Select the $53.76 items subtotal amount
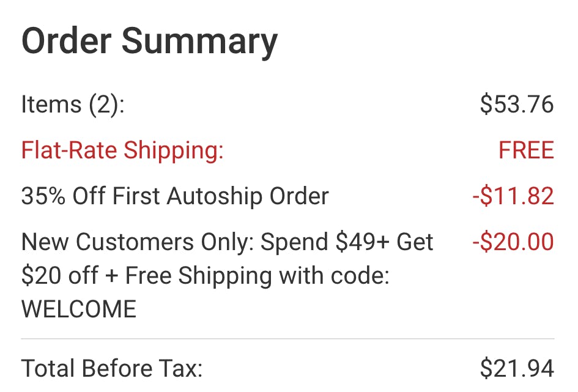The image size is (578, 392). (x=517, y=105)
